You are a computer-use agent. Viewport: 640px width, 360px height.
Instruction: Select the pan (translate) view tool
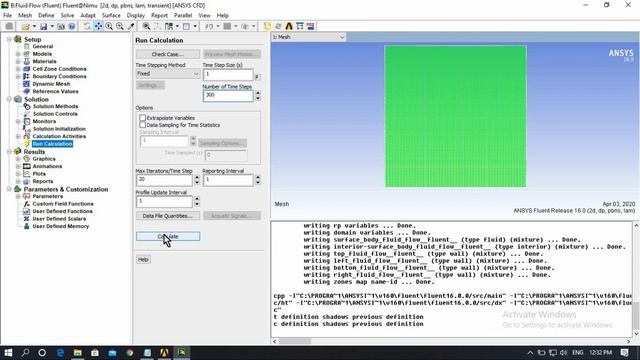(x=98, y=27)
